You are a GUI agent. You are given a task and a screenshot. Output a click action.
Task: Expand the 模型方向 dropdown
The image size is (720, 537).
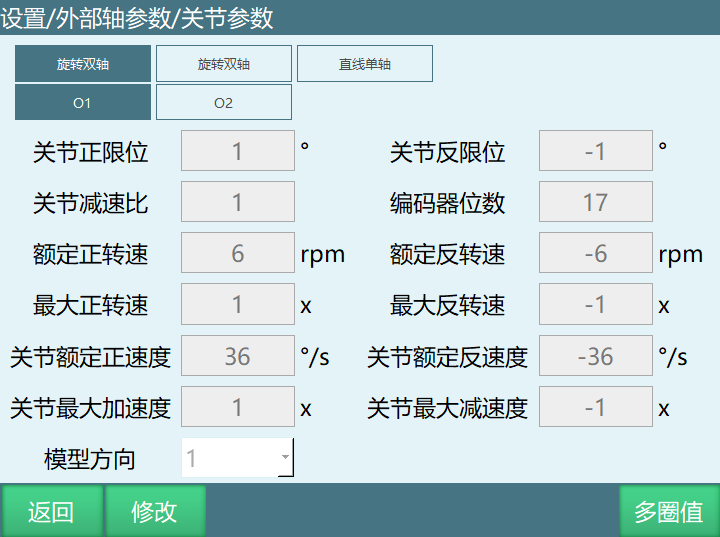(237, 459)
